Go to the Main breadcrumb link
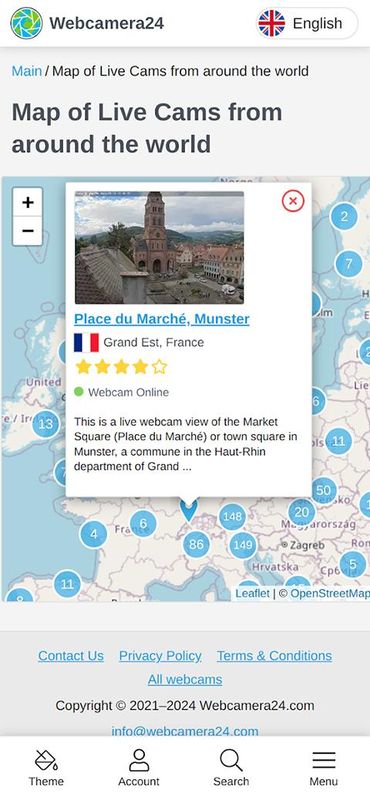Image resolution: width=370 pixels, height=800 pixels. pos(27,71)
